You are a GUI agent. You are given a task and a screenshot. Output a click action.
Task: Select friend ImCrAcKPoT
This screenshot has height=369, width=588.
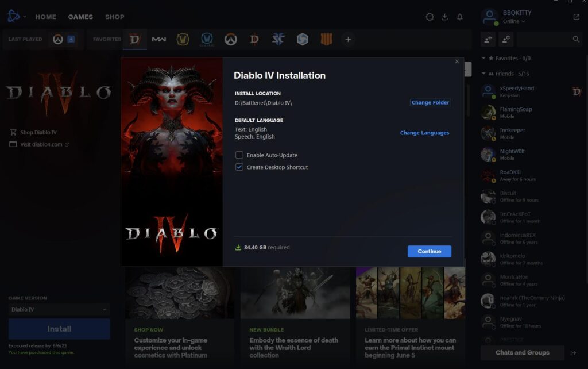[531, 217]
